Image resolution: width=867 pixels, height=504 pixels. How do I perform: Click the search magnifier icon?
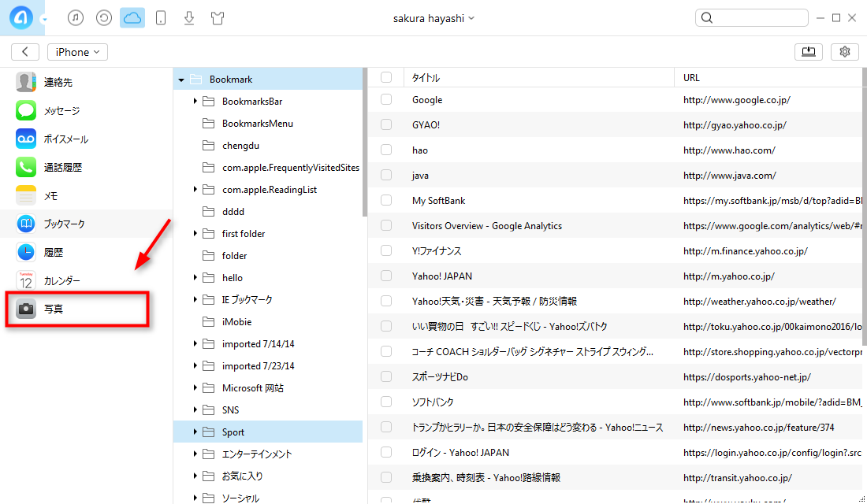tap(707, 17)
